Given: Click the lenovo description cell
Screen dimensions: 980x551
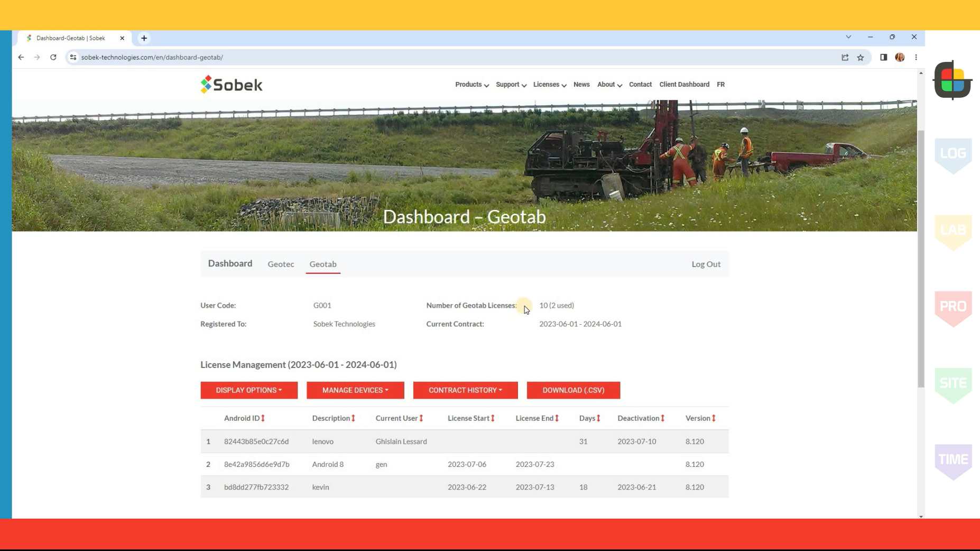Looking at the screenshot, I should pos(323,442).
